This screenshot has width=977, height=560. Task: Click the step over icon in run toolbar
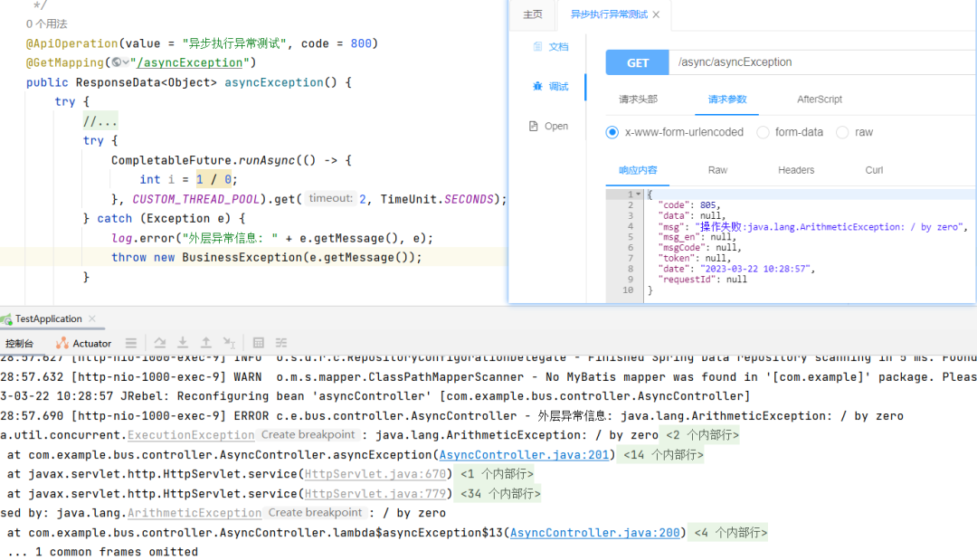(x=160, y=343)
